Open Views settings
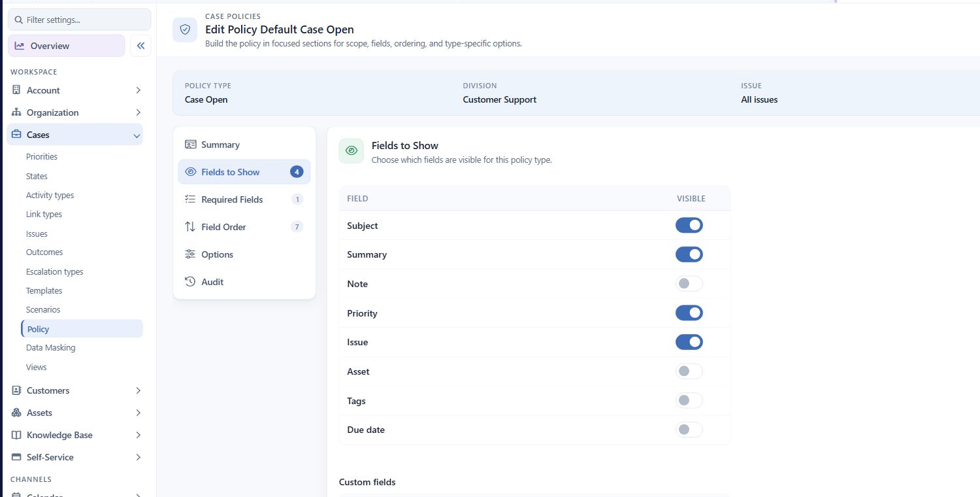The width and height of the screenshot is (980, 497). click(37, 367)
